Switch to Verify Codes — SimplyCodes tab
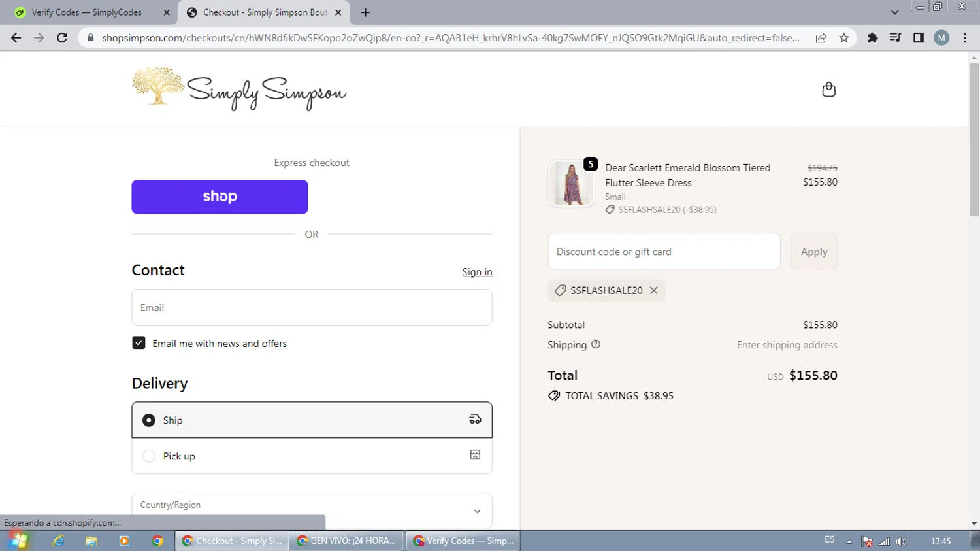The image size is (980, 551). tap(91, 12)
